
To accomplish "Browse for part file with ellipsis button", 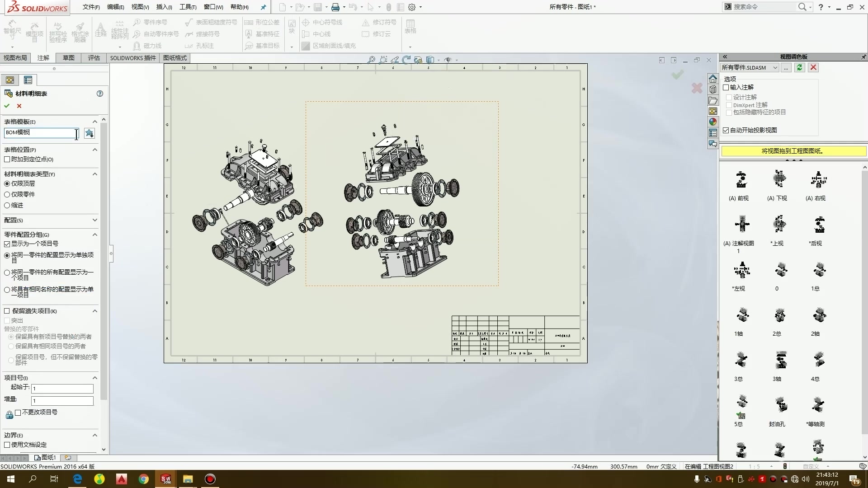I will 786,67.
